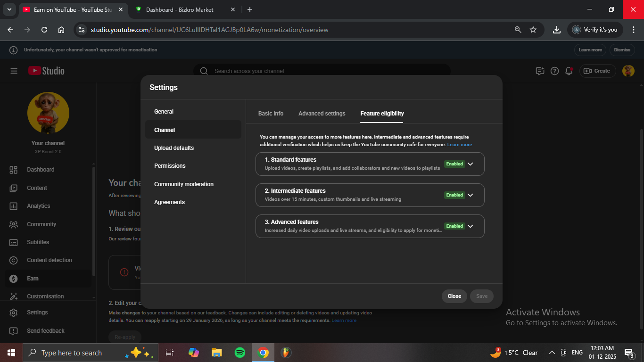644x362 pixels.
Task: Expand the Advanced features section
Action: click(x=470, y=226)
